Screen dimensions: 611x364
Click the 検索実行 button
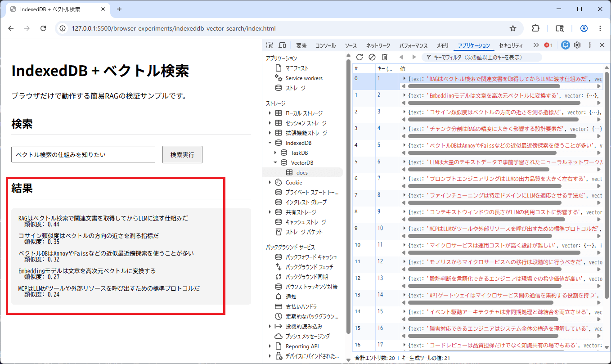[182, 154]
